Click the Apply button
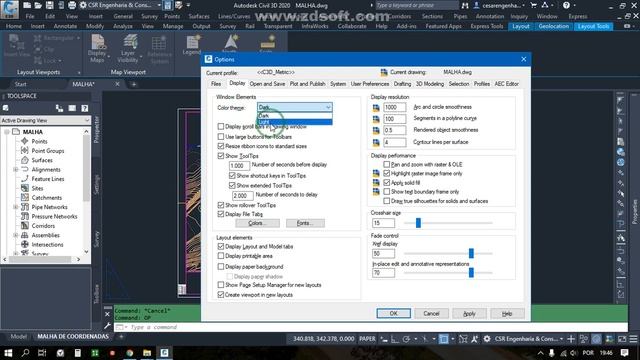Image resolution: width=640 pixels, height=360 pixels. [x=469, y=313]
